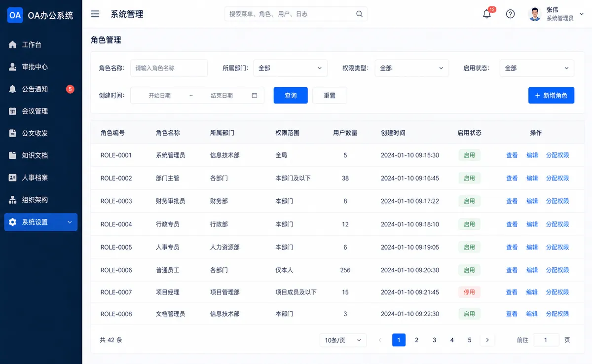Click the document icon beside 公文收发
This screenshot has width=592, height=364.
(13, 133)
